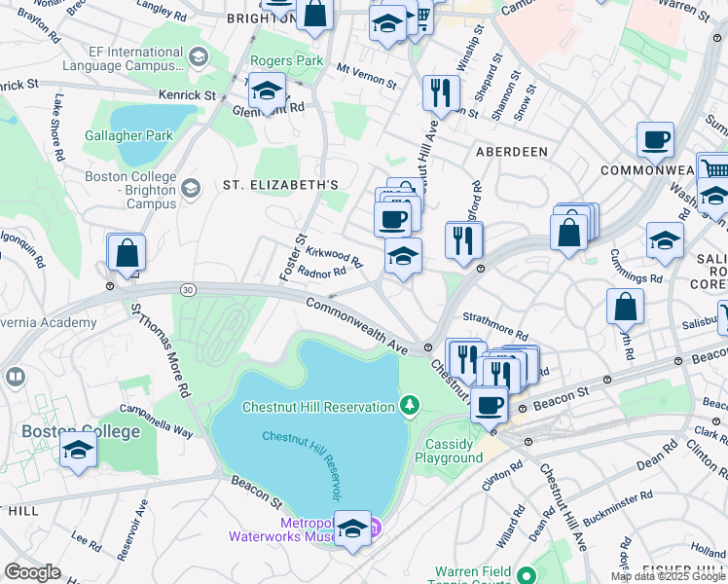Open the EF International Language Campus pin
This screenshot has height=584, width=728.
tap(199, 57)
